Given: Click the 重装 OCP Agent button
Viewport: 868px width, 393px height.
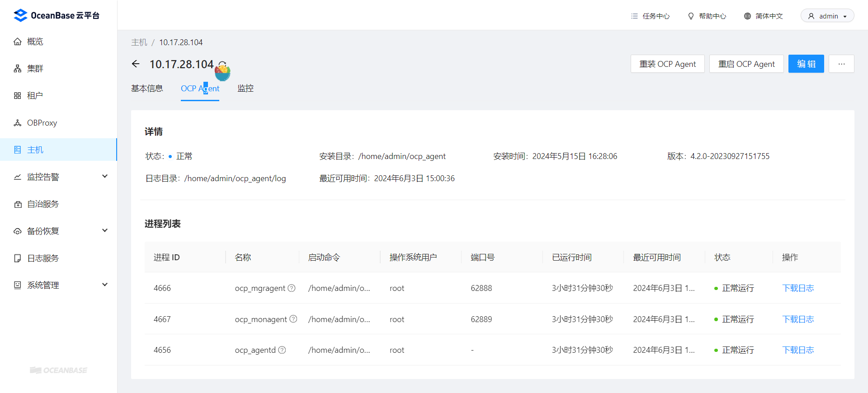Looking at the screenshot, I should (x=667, y=64).
